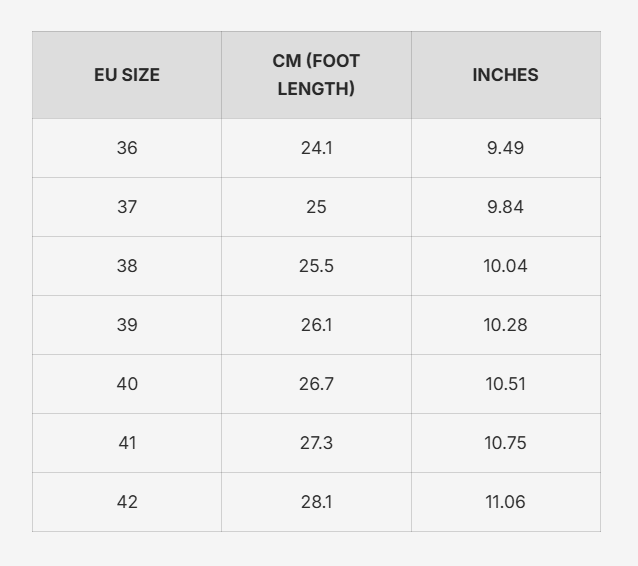Select EU size 36 cell

127,148
